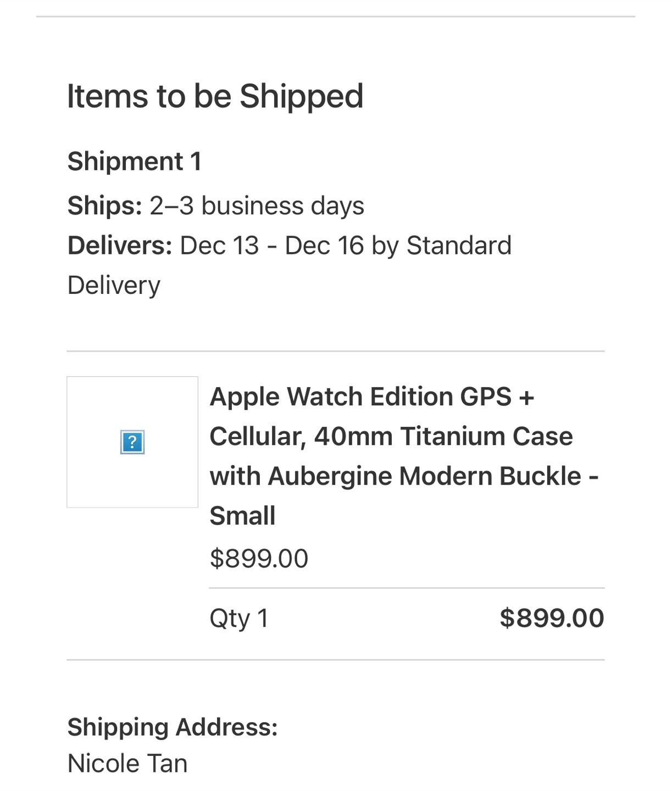
Task: Click the divider line below the Qty row
Action: pyautogui.click(x=336, y=660)
